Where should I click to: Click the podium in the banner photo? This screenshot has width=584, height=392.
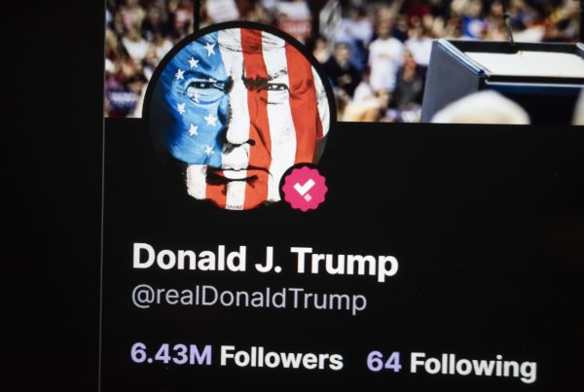pyautogui.click(x=502, y=80)
